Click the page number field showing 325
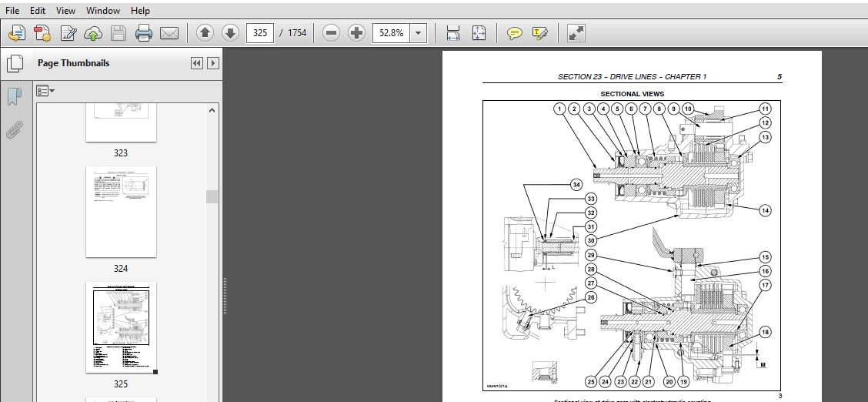Image resolution: width=868 pixels, height=402 pixels. tap(259, 33)
